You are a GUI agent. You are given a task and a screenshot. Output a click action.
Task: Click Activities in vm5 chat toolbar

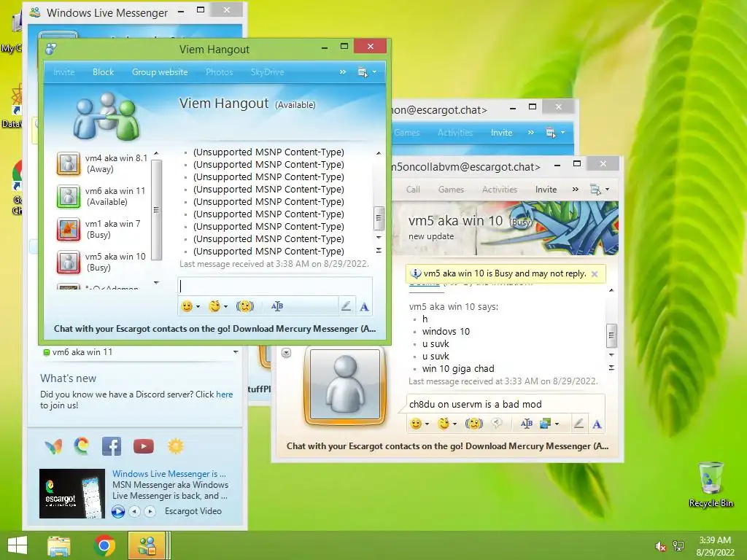click(x=499, y=190)
